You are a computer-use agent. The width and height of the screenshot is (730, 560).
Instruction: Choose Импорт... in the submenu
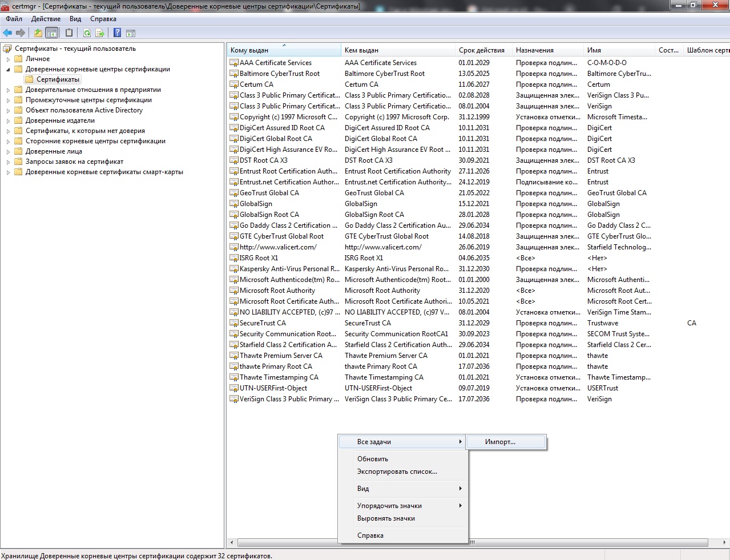pos(500,442)
